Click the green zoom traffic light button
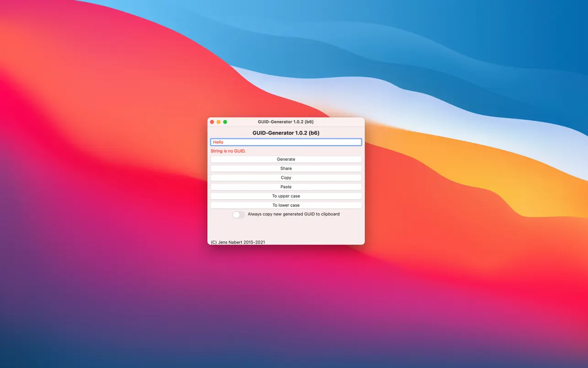This screenshot has width=588, height=368. [225, 122]
